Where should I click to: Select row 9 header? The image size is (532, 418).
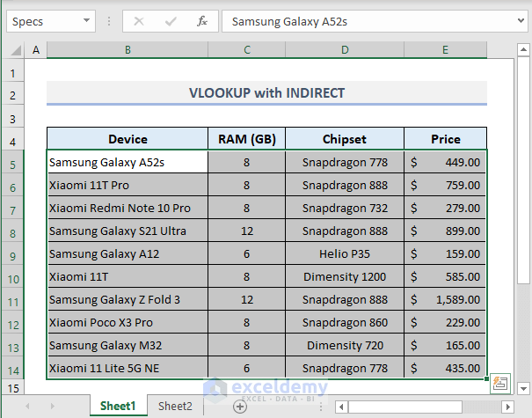[13, 255]
